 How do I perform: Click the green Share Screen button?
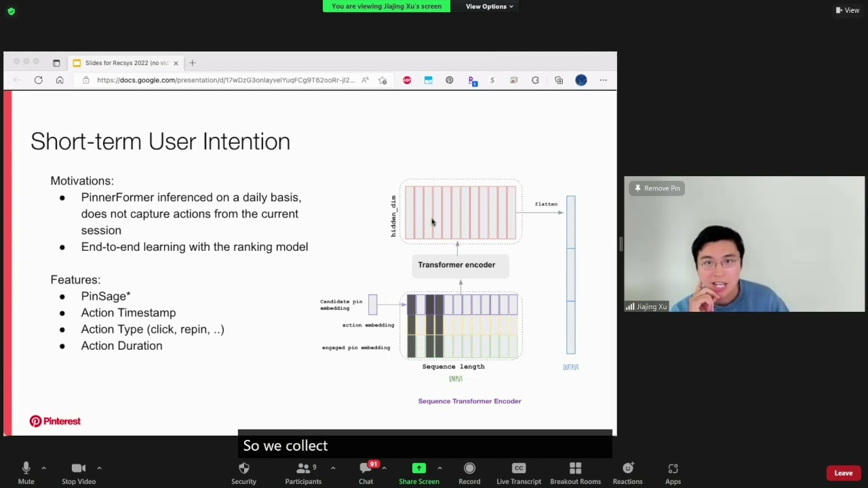(x=419, y=472)
